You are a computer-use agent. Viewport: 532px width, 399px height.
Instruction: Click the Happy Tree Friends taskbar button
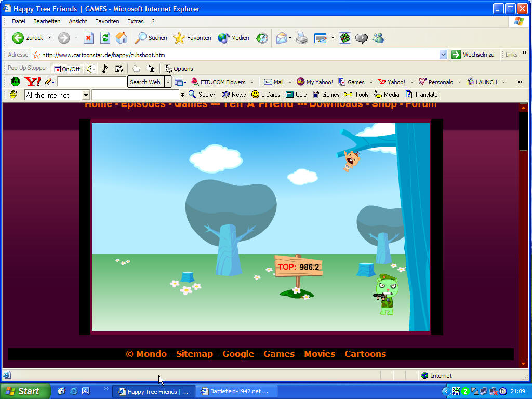coord(153,391)
